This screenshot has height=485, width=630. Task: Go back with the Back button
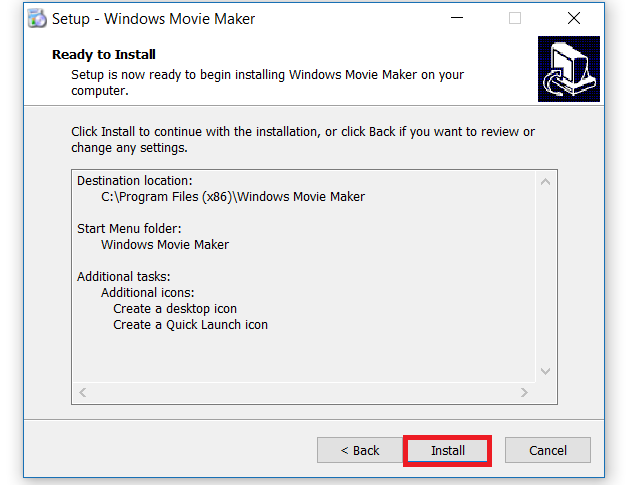pos(360,450)
